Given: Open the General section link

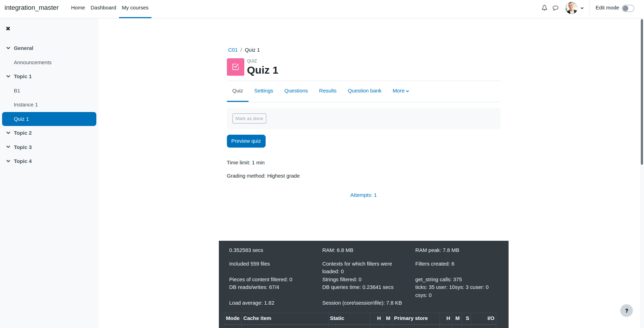Looking at the screenshot, I should [x=23, y=48].
